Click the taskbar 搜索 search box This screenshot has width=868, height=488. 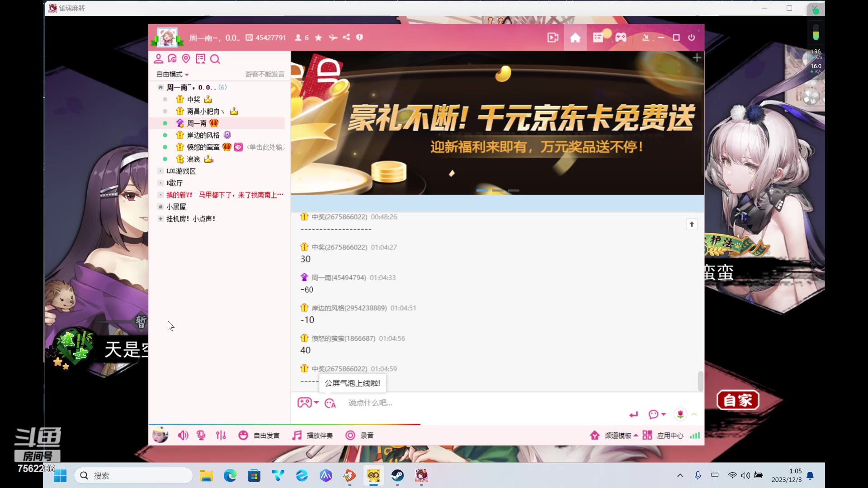coord(134,476)
